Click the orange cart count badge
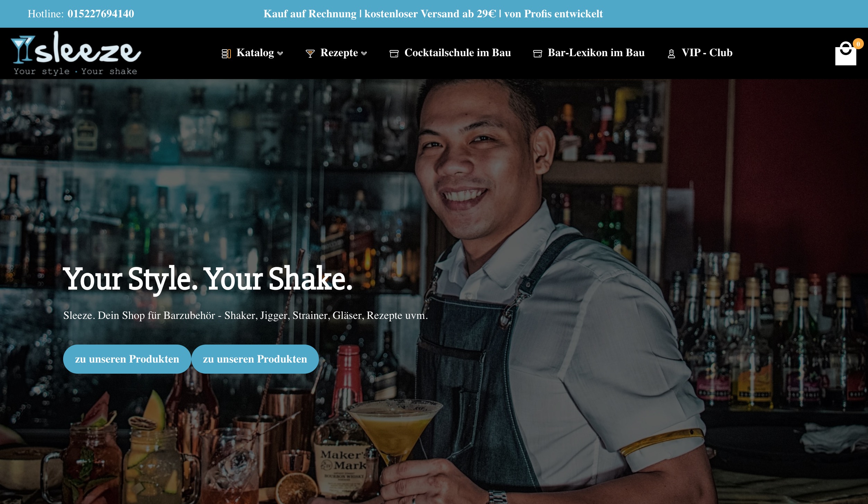868x504 pixels. point(858,44)
